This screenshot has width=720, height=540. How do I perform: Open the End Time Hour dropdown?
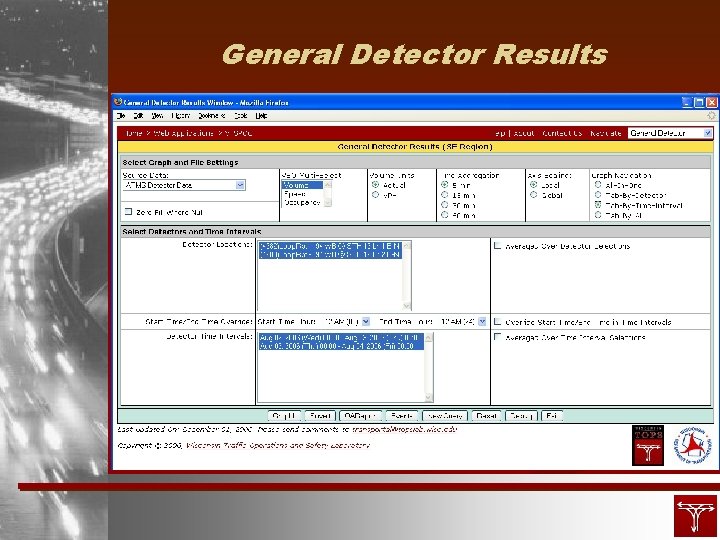point(482,321)
